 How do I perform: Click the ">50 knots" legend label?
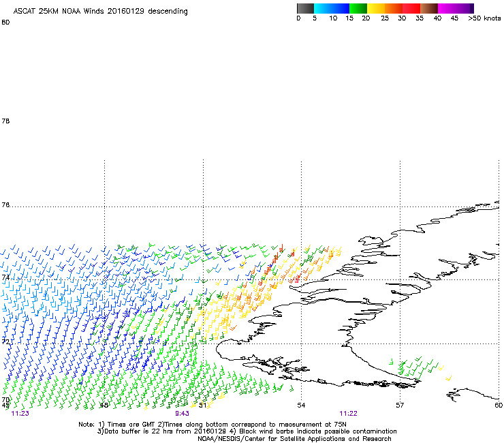pos(484,18)
